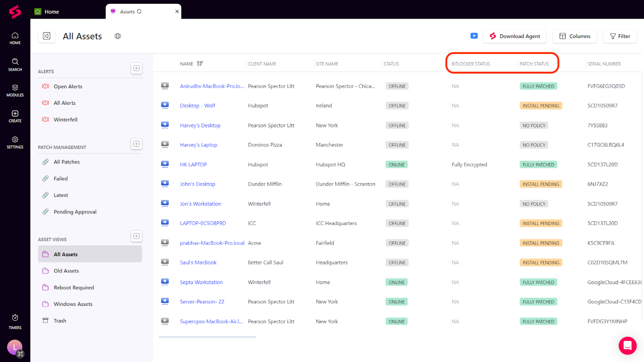The width and height of the screenshot is (644, 362).
Task: Click the SuperOps logo icon
Action: [x=15, y=12]
